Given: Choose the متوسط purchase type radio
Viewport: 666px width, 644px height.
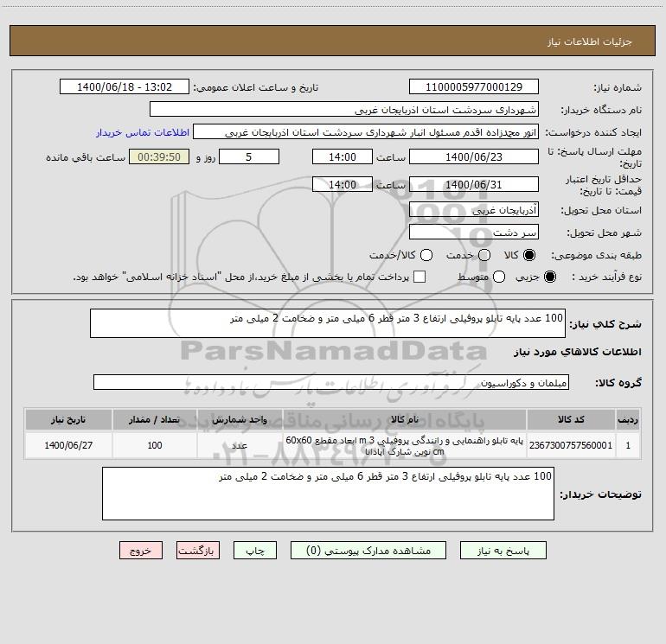Looking at the screenshot, I should pos(499,277).
